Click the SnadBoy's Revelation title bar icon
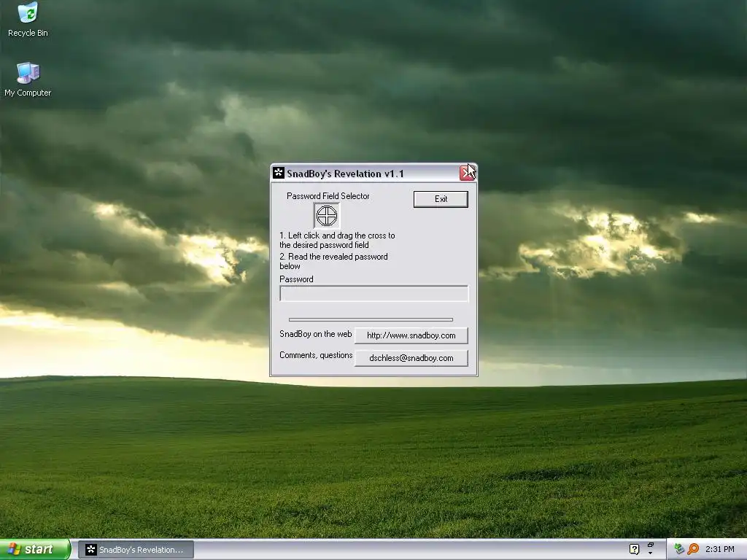Screen dimensions: 747x560 pyautogui.click(x=279, y=173)
